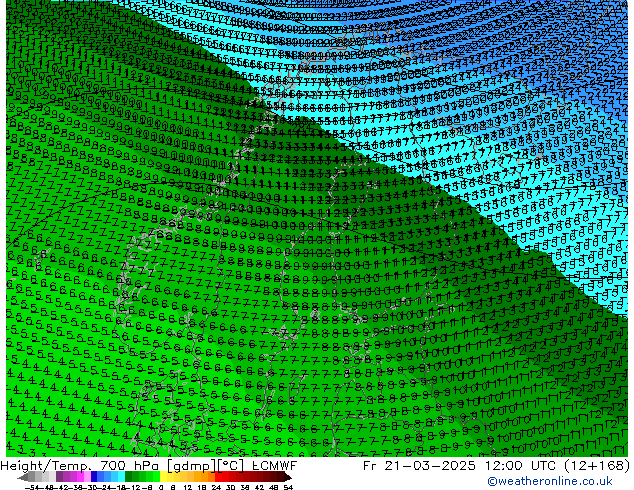634x490 pixels.
Task: Click the yellow swatch in the legend
Action: [163, 477]
